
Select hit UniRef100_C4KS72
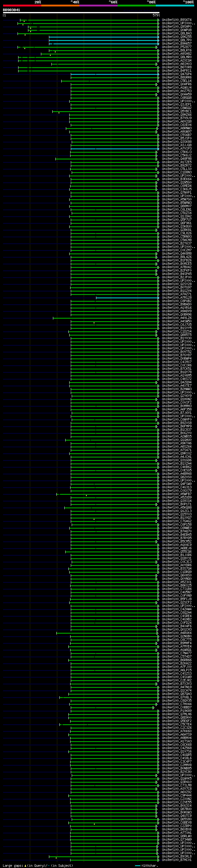[x=176, y=379]
